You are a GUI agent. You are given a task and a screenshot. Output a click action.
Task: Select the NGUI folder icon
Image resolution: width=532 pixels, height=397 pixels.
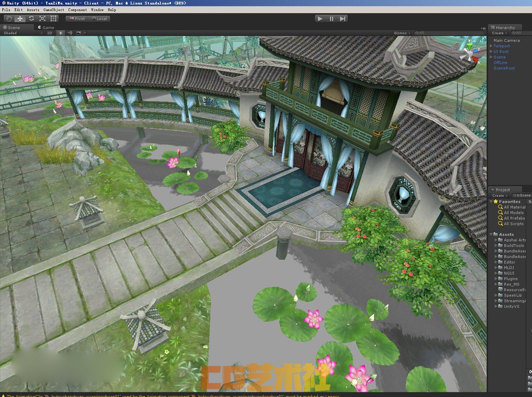coord(500,273)
